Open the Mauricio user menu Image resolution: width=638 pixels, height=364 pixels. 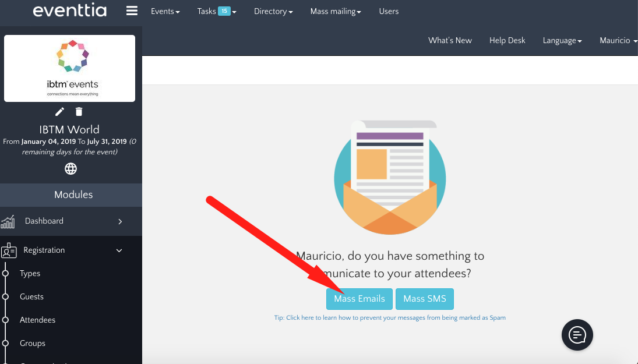coord(618,41)
